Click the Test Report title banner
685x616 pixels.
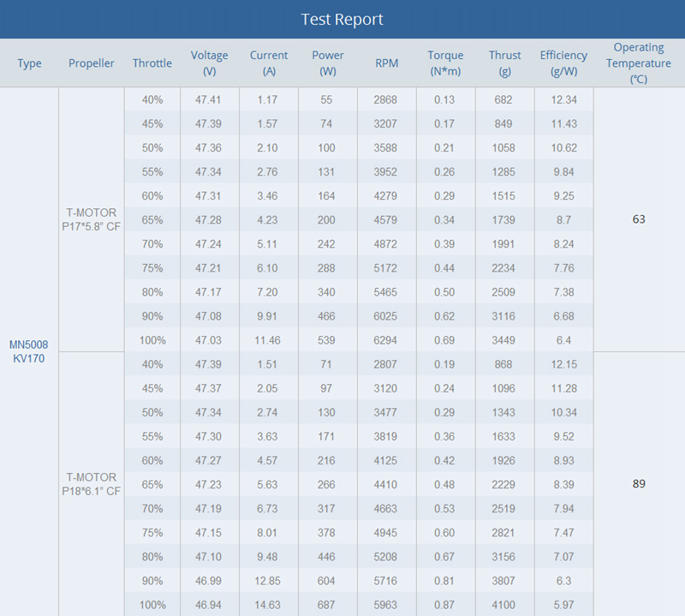pos(342,19)
